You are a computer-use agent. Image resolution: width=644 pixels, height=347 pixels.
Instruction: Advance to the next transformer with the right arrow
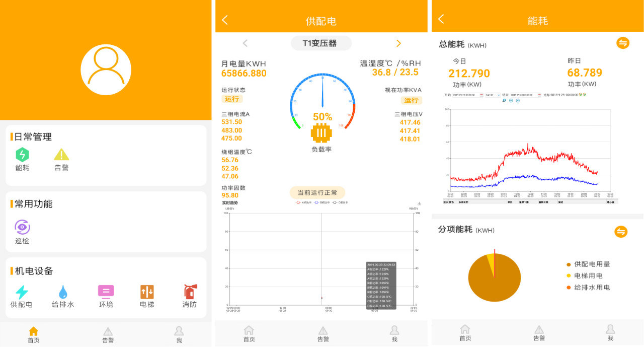pos(398,43)
